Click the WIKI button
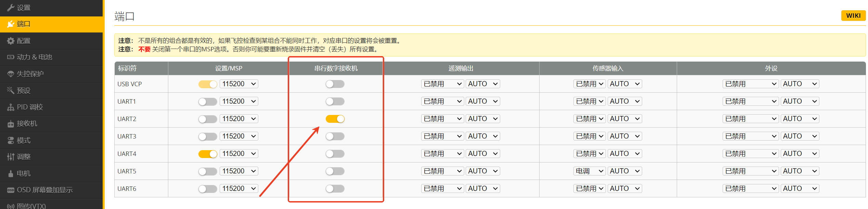 click(x=853, y=15)
